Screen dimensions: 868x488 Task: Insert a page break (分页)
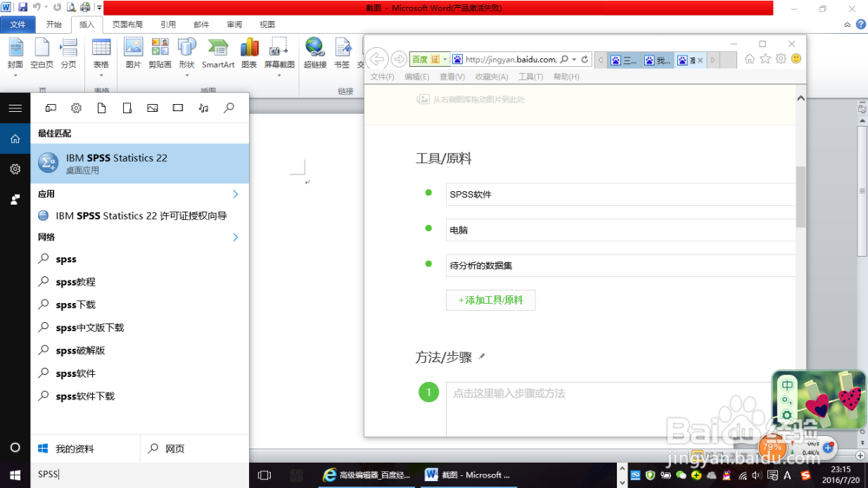[x=69, y=54]
